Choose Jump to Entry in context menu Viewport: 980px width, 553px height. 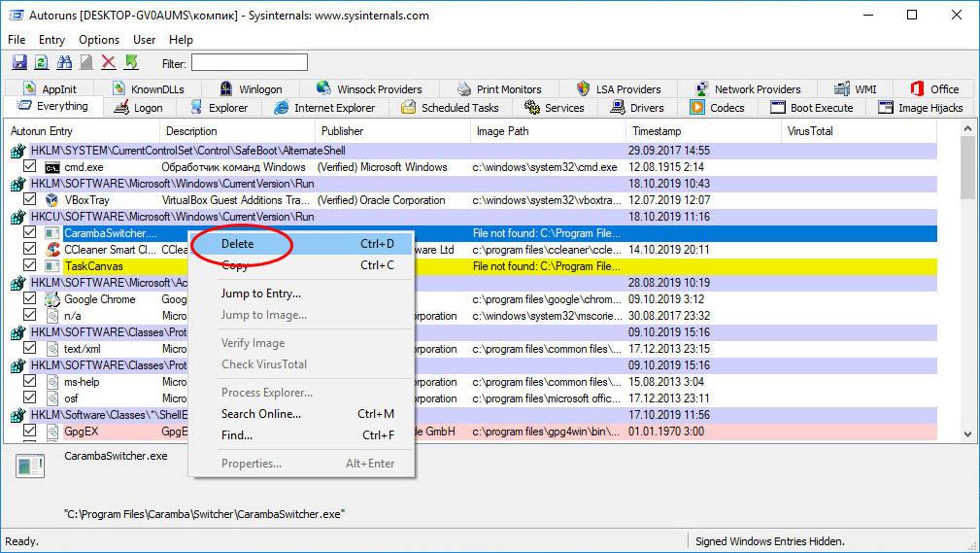(x=301, y=294)
